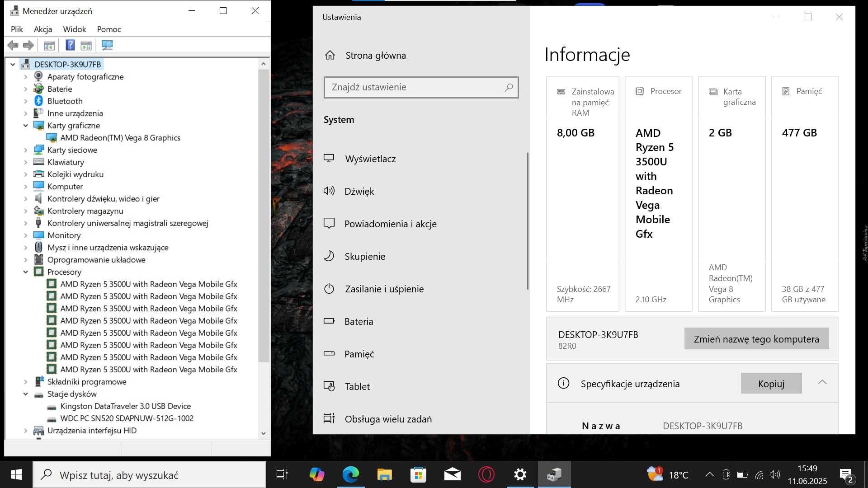The image size is (868, 488).
Task: Open Pamięć storage settings in sidebar
Action: [359, 354]
